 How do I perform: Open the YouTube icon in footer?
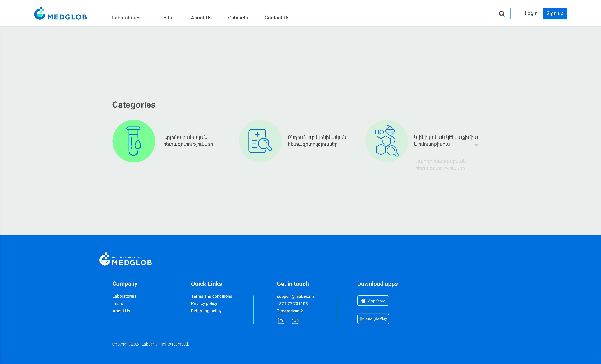(x=295, y=321)
